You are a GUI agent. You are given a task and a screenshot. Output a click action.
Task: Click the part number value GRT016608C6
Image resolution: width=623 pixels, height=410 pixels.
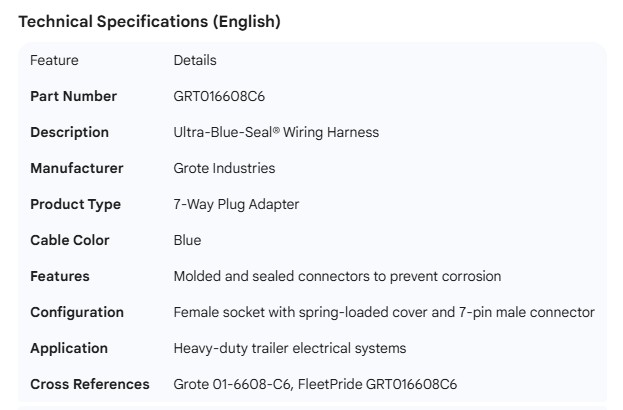[x=219, y=96]
